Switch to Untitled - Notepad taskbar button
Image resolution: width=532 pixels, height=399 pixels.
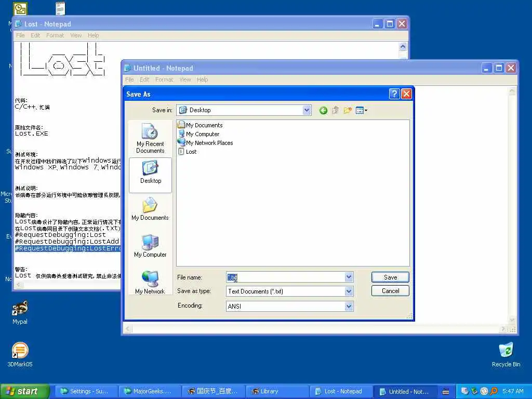(x=405, y=392)
